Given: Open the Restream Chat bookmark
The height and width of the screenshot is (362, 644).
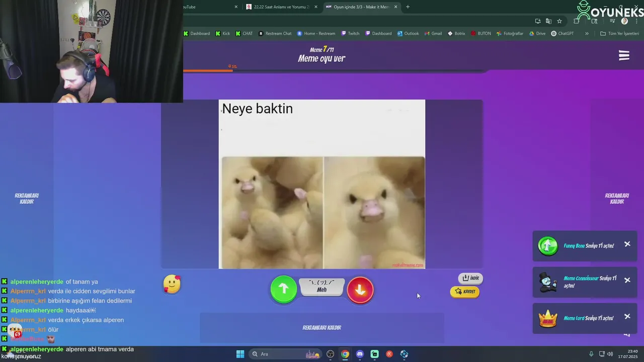Looking at the screenshot, I should 275,34.
